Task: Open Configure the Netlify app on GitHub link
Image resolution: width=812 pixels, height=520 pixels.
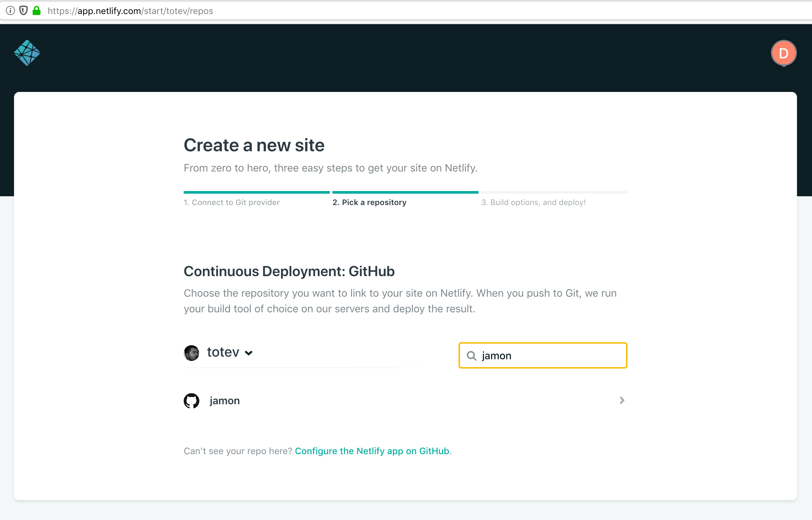Action: tap(372, 451)
